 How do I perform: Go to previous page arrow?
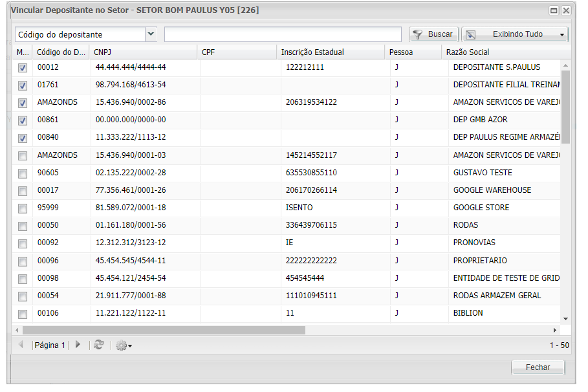pos(21,344)
